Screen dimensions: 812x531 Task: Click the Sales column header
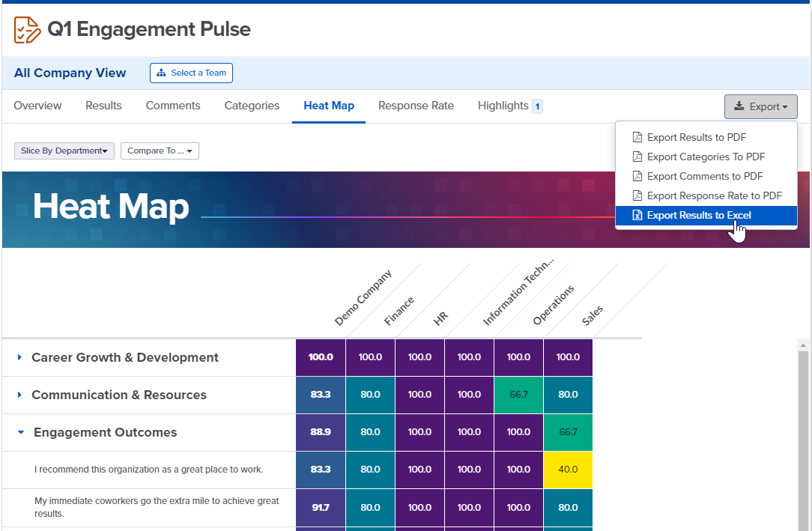coord(593,315)
